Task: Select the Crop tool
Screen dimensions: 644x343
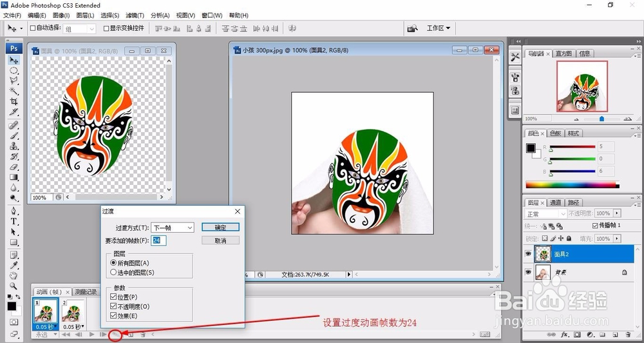Action: click(14, 101)
